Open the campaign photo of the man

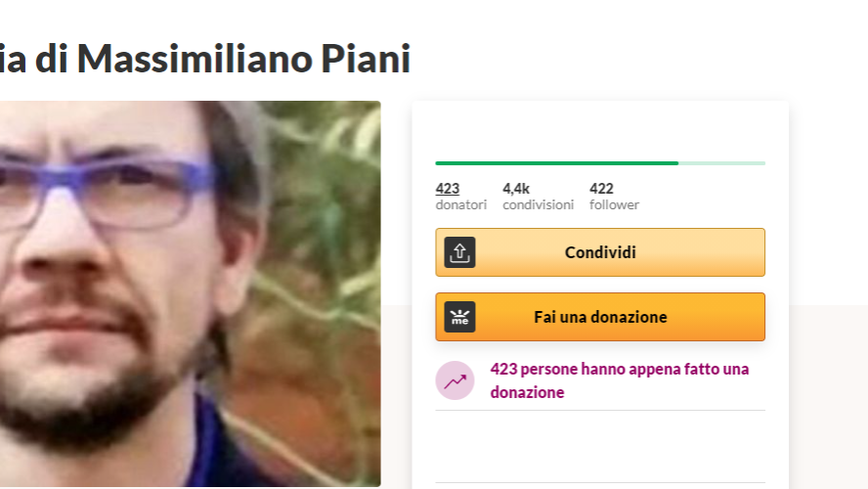click(x=190, y=293)
